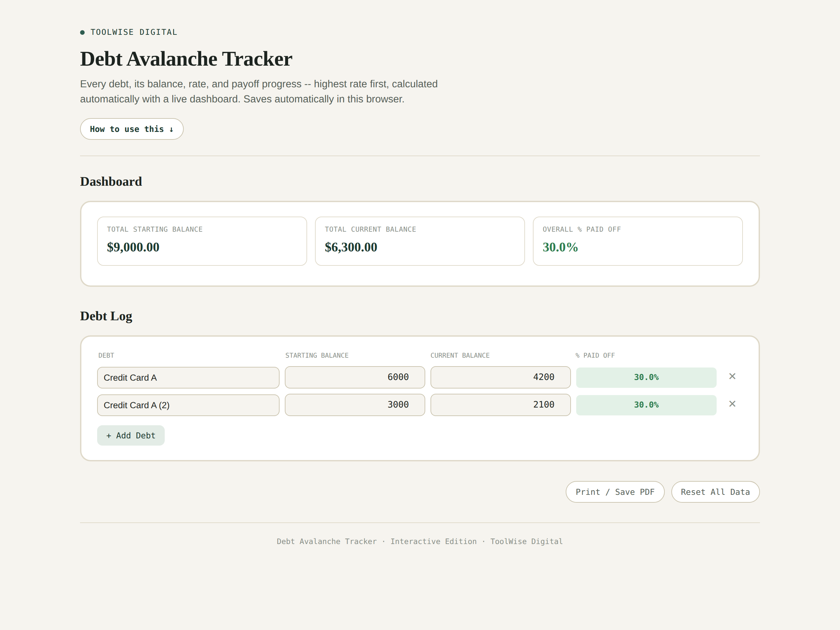The image size is (840, 630).
Task: Click the Debt column header
Action: coord(106,355)
